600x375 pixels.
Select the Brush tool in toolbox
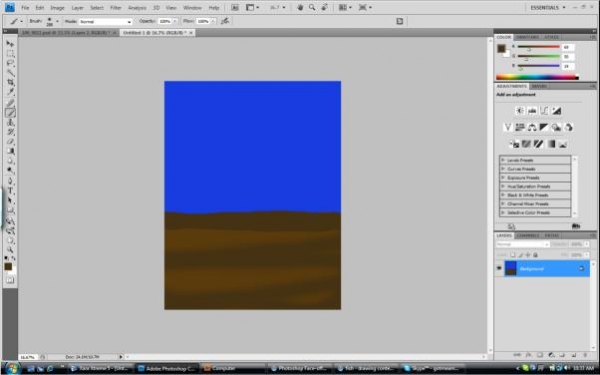10,112
